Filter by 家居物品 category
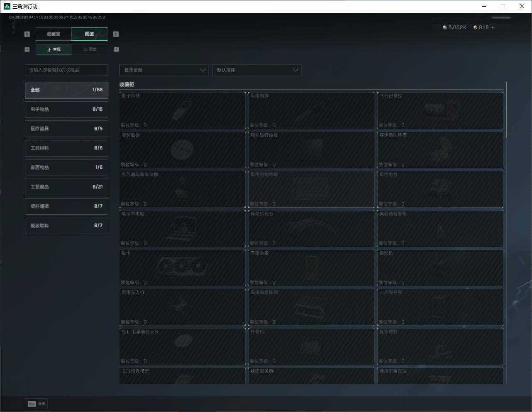The height and width of the screenshot is (412, 532). tap(66, 167)
